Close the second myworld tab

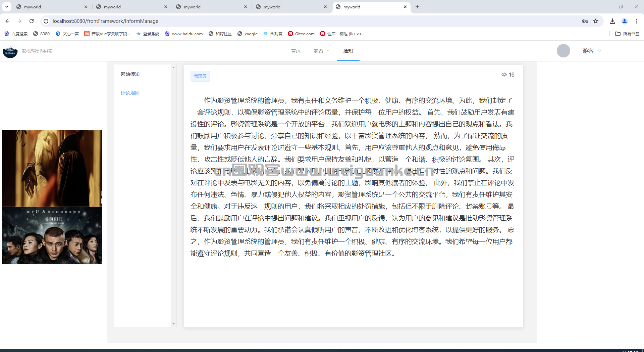[x=166, y=7]
